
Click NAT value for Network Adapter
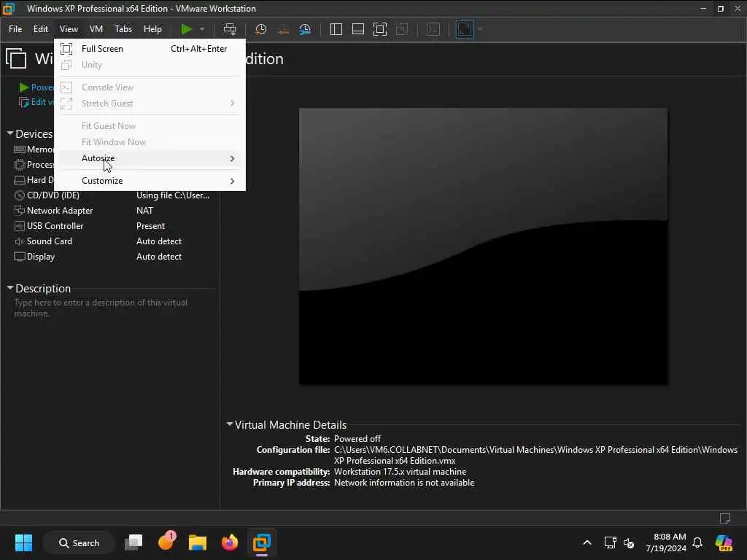coord(145,211)
